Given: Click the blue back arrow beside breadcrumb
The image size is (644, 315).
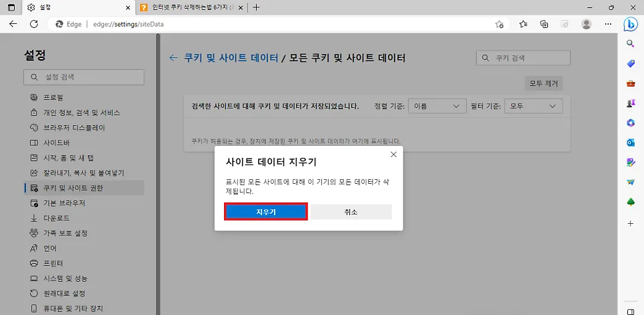Looking at the screenshot, I should (x=173, y=58).
